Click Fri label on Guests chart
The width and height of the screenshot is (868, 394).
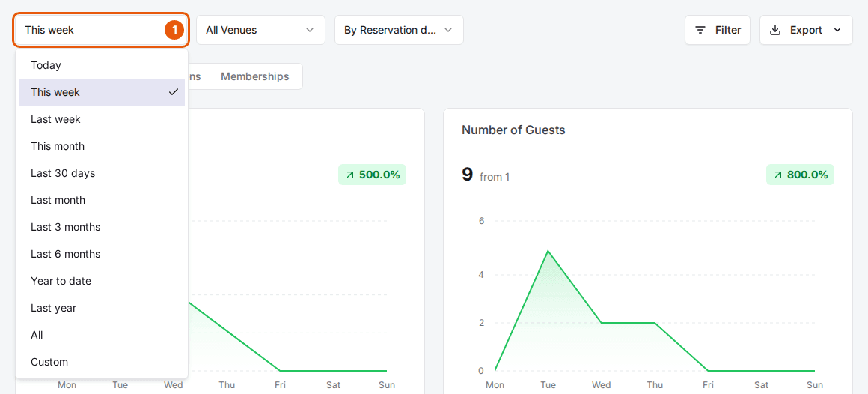coord(708,384)
